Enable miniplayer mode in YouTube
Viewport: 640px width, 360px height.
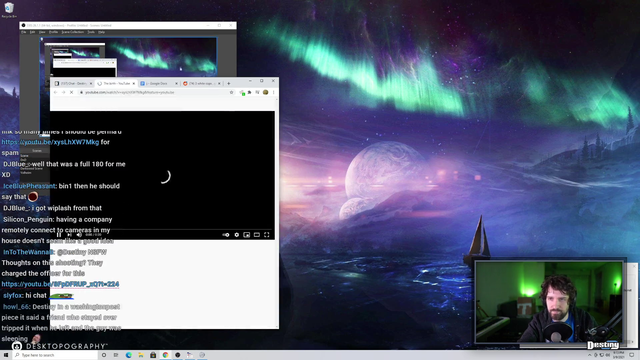point(247,235)
